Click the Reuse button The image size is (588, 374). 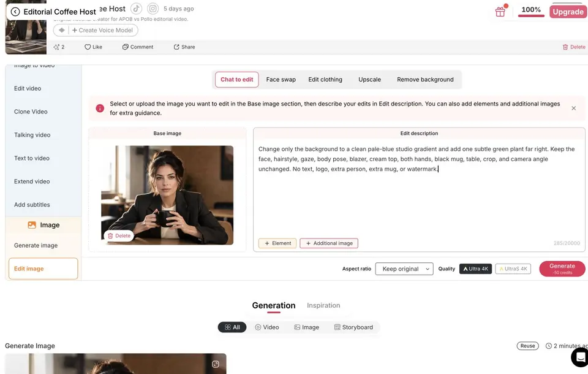527,346
